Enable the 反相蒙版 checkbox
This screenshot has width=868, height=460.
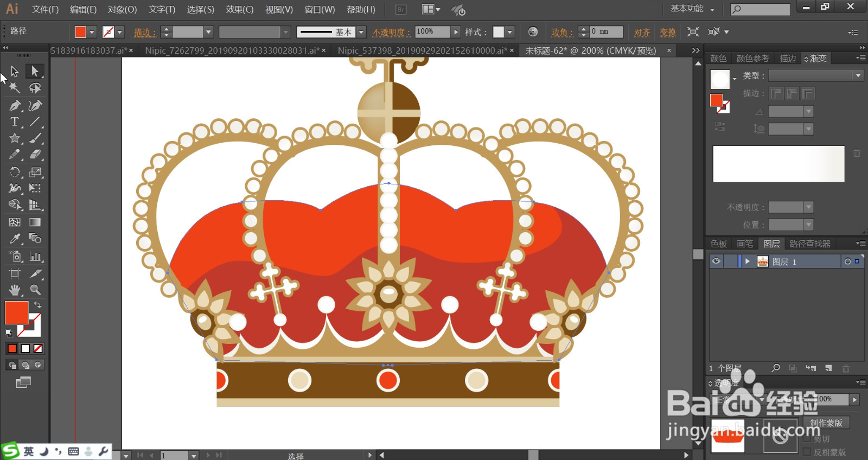point(807,452)
